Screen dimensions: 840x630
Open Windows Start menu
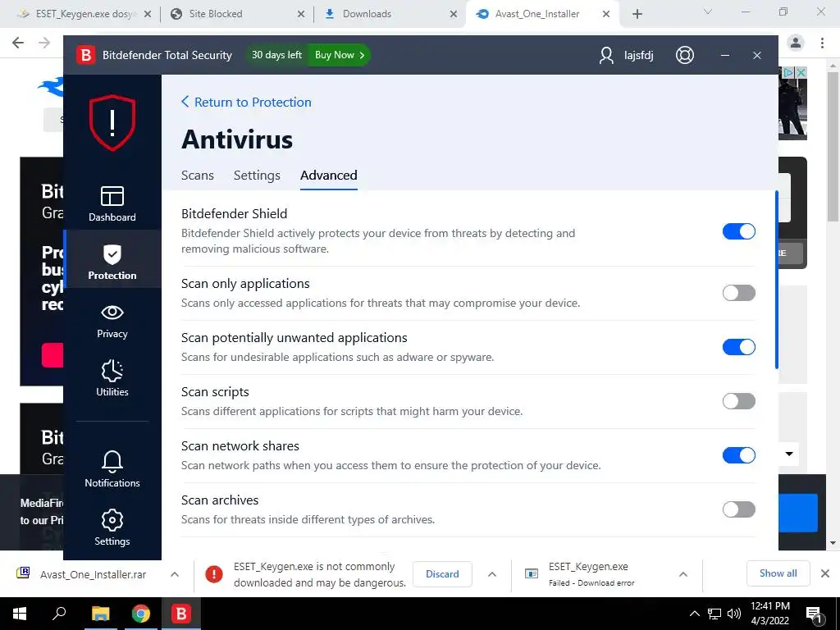pyautogui.click(x=20, y=614)
